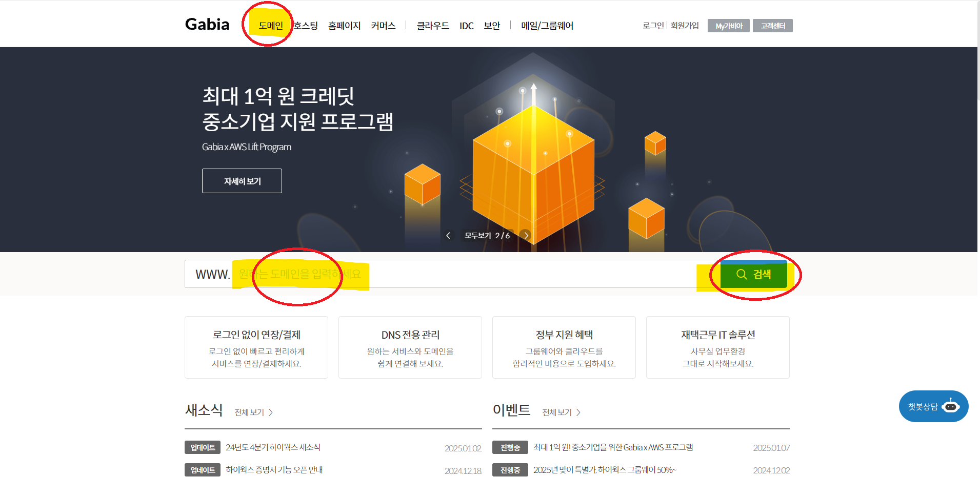This screenshot has height=477, width=980.
Task: Open the 도메인 menu
Action: point(271,26)
